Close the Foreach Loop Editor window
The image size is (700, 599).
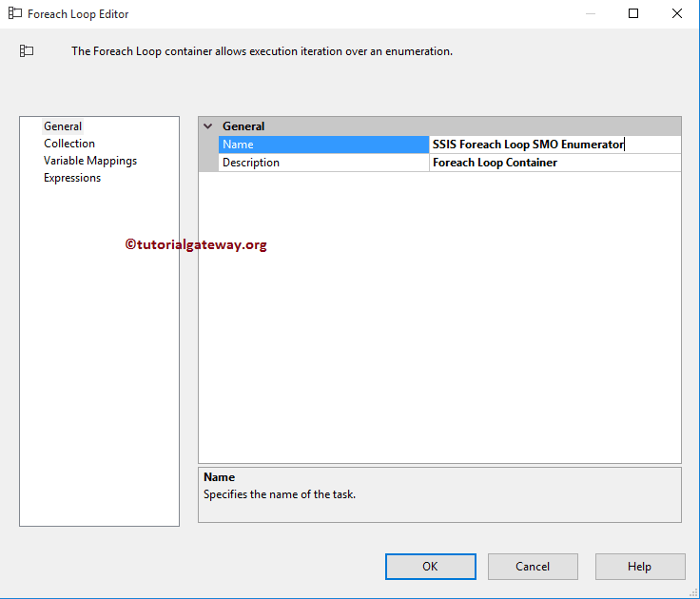pyautogui.click(x=677, y=13)
